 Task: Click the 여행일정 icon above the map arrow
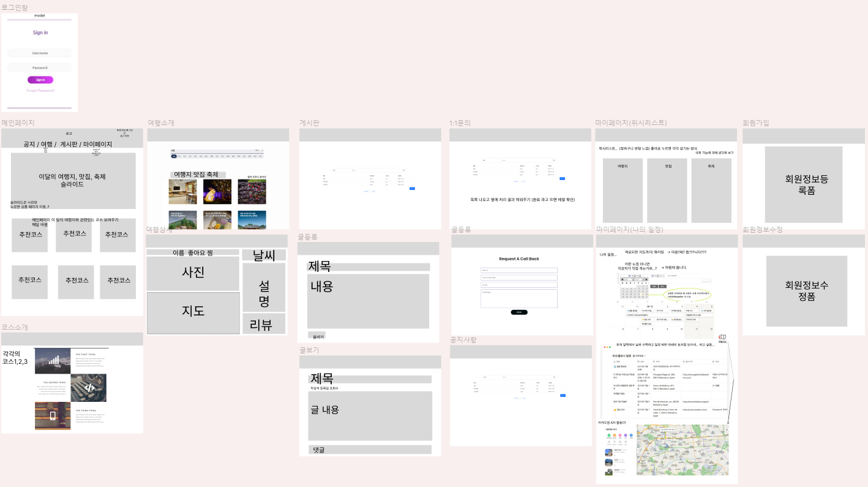pos(722,337)
